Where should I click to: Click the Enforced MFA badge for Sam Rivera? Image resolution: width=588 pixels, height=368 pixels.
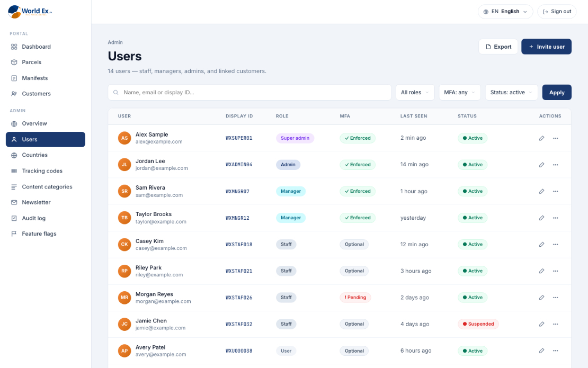(358, 192)
